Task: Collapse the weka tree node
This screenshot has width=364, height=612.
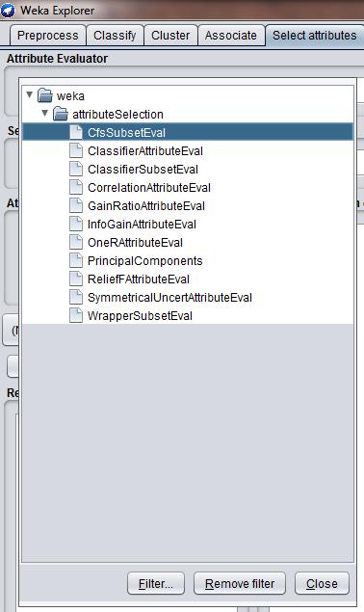Action: pos(29,94)
